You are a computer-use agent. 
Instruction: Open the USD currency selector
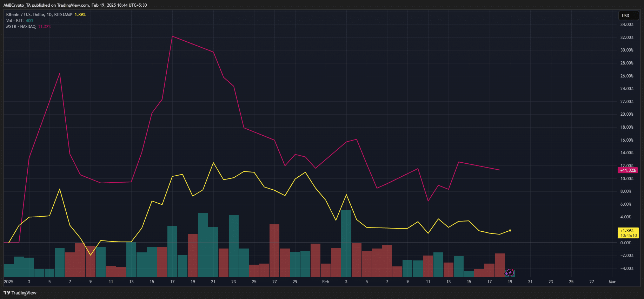pyautogui.click(x=629, y=15)
